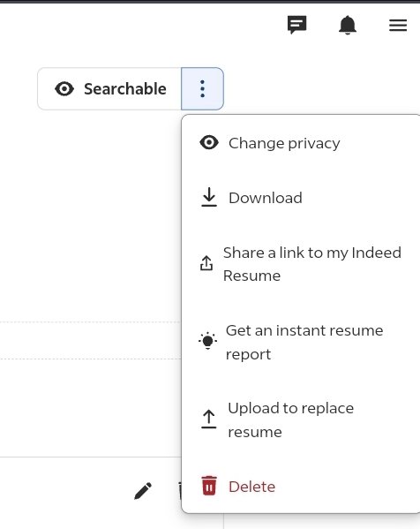Click the partly hidden trash icon beside the pencil

click(180, 491)
